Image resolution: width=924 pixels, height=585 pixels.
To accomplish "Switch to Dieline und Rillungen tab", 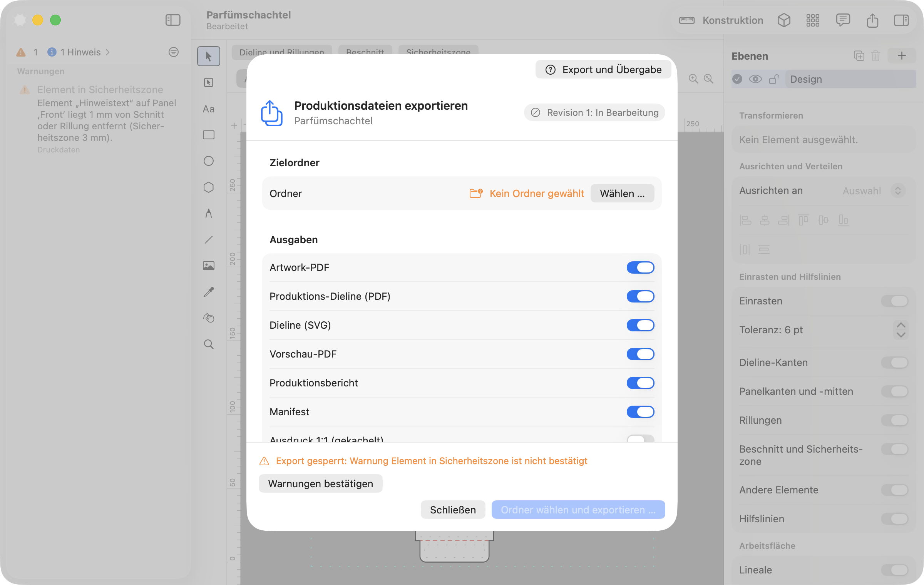I will pyautogui.click(x=282, y=52).
